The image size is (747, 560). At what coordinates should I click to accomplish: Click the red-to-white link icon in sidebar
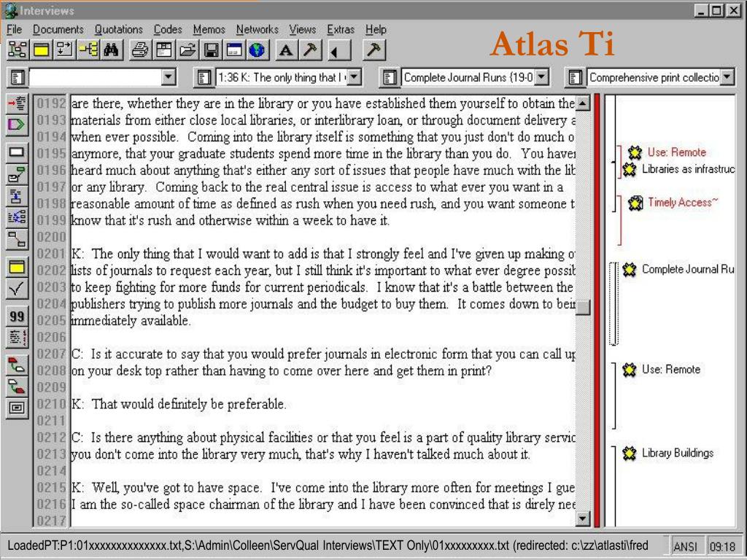(x=17, y=365)
